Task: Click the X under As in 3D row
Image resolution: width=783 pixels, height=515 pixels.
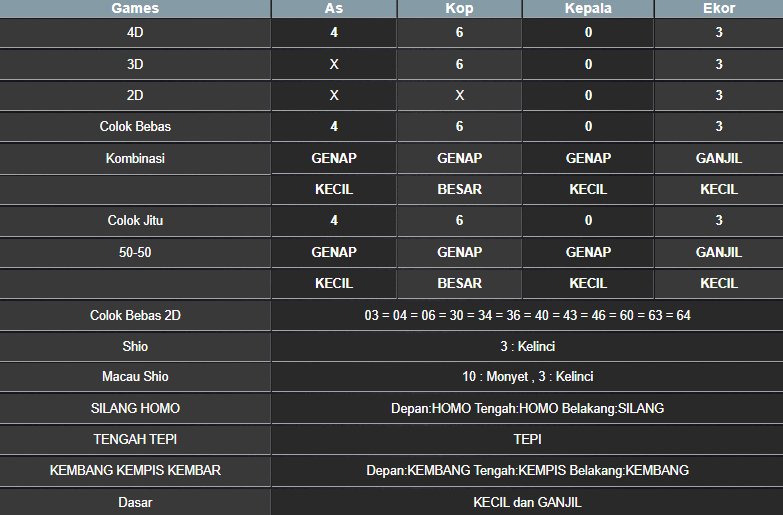Action: (334, 64)
